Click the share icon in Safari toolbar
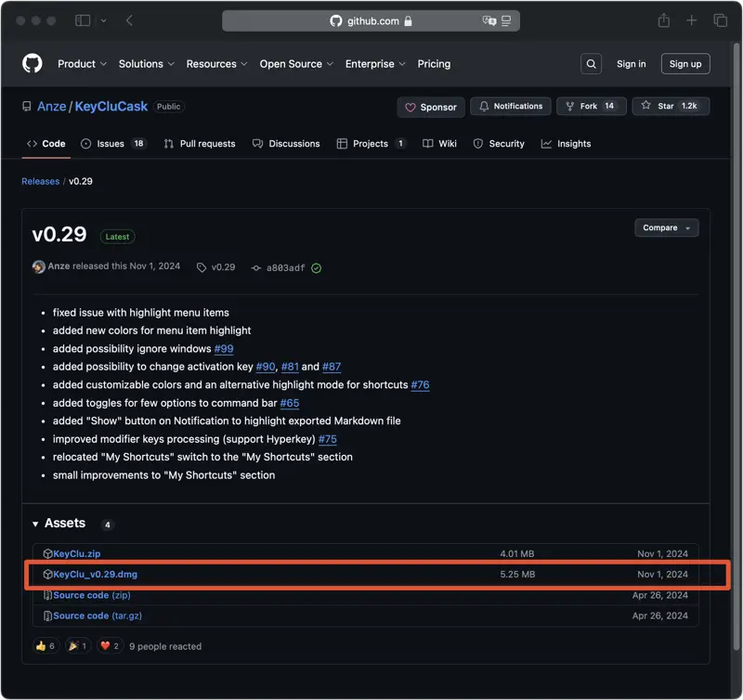The image size is (743, 700). [x=661, y=19]
